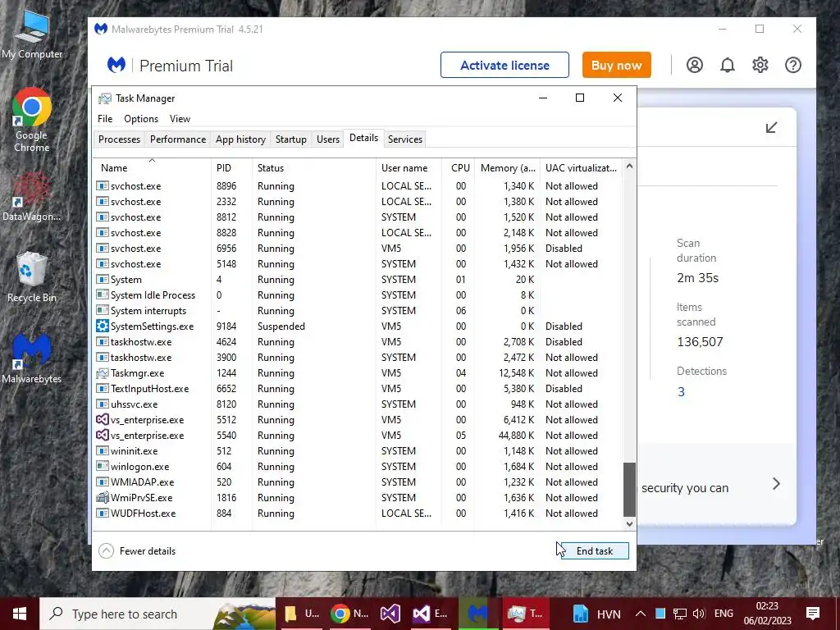The width and height of the screenshot is (840, 630).
Task: Sort by Status column header
Action: click(314, 167)
